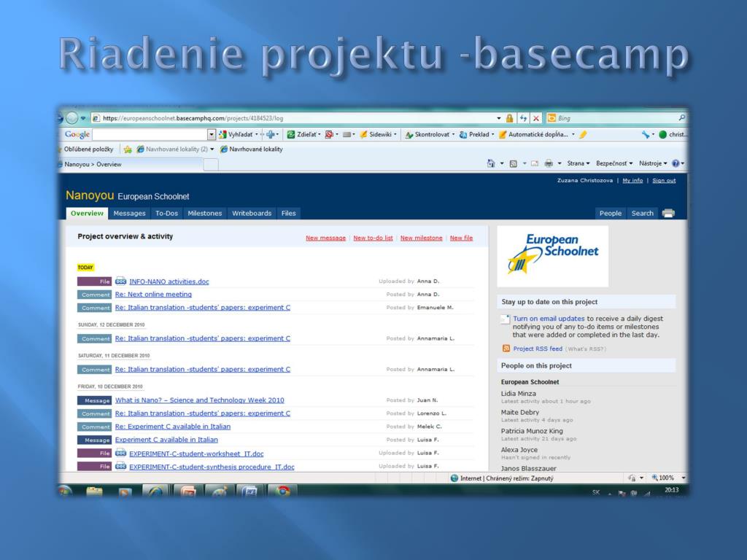The height and width of the screenshot is (560, 747).
Task: Open the Google search box dropdown
Action: [212, 135]
